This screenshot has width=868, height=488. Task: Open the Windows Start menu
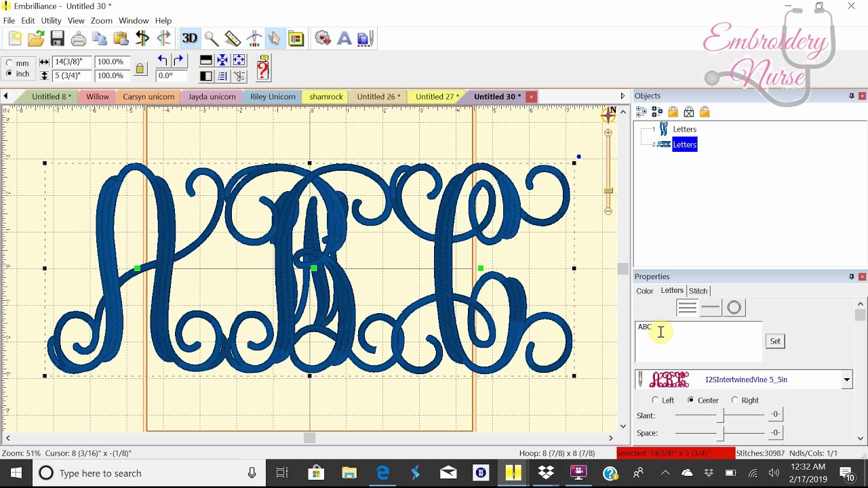16,473
